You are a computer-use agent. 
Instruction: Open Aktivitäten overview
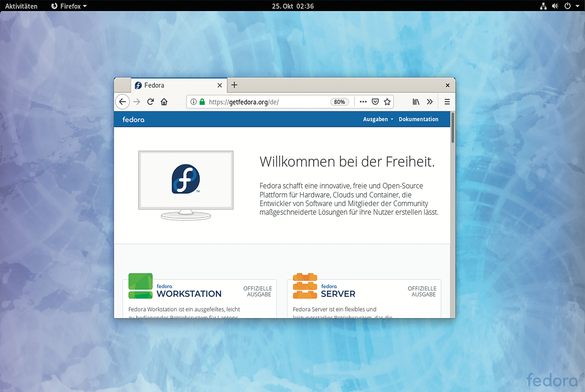point(21,6)
